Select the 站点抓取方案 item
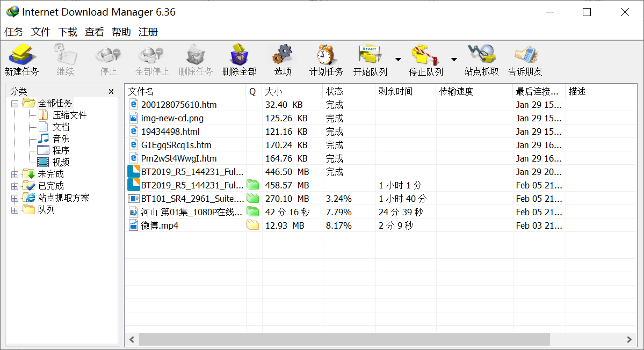 (x=64, y=198)
